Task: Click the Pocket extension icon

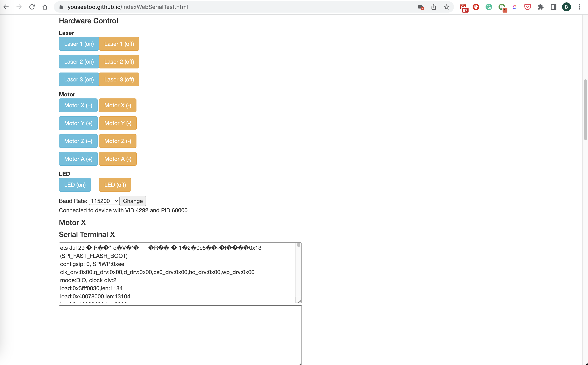Action: [x=527, y=7]
